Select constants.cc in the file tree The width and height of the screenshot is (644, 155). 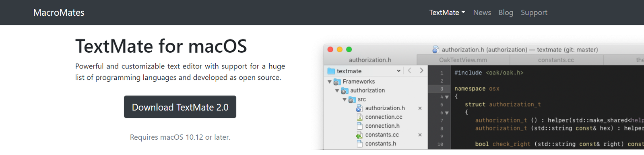382,135
